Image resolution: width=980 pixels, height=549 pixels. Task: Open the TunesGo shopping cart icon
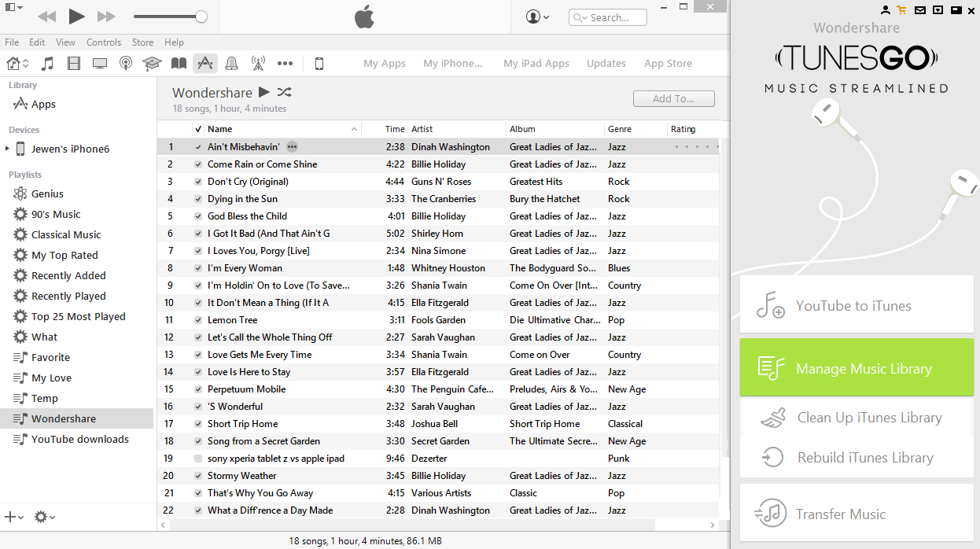[x=901, y=10]
